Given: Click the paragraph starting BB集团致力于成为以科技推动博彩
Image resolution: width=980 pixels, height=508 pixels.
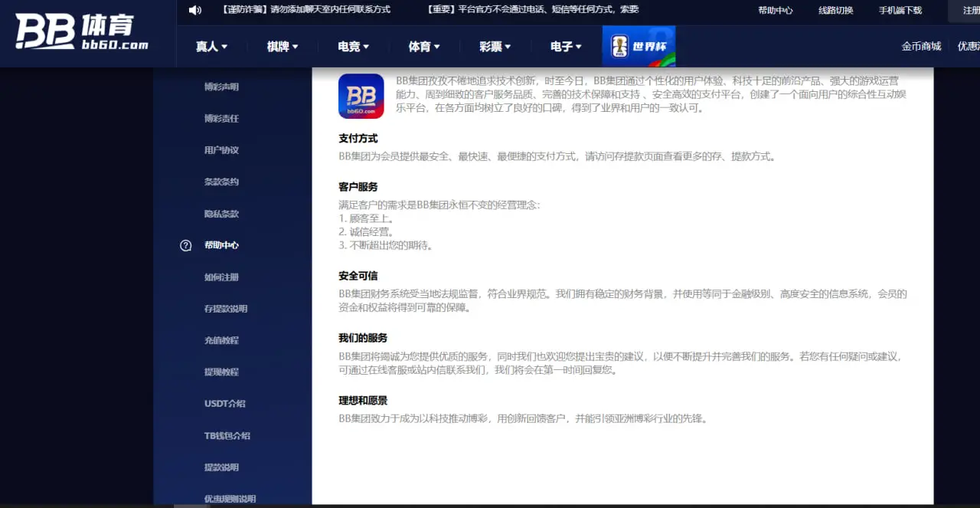Looking at the screenshot, I should pyautogui.click(x=524, y=419).
